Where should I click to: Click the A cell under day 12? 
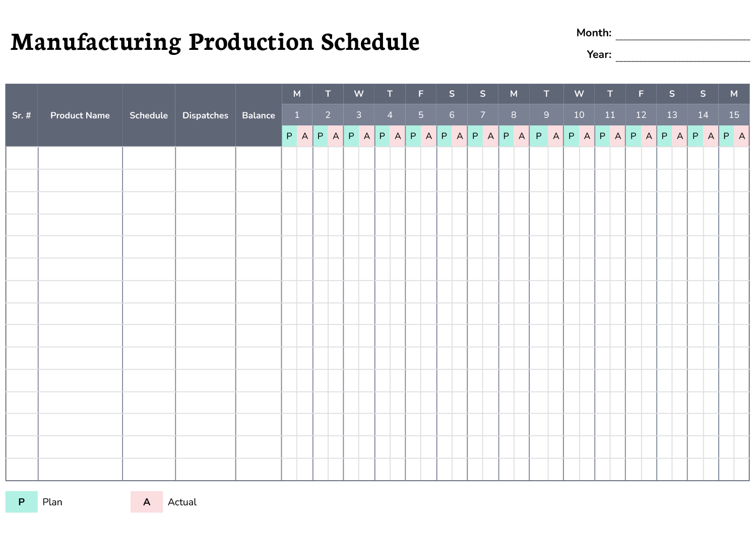click(x=649, y=136)
